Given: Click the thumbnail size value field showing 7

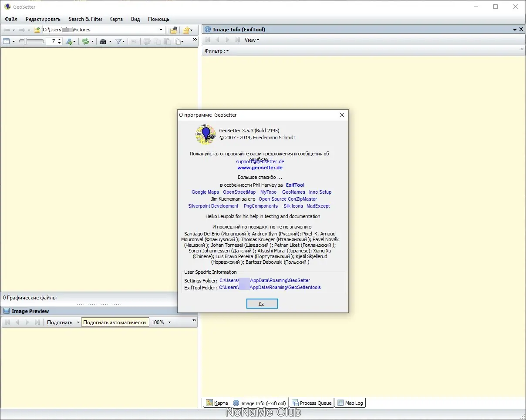Looking at the screenshot, I should click(x=51, y=41).
